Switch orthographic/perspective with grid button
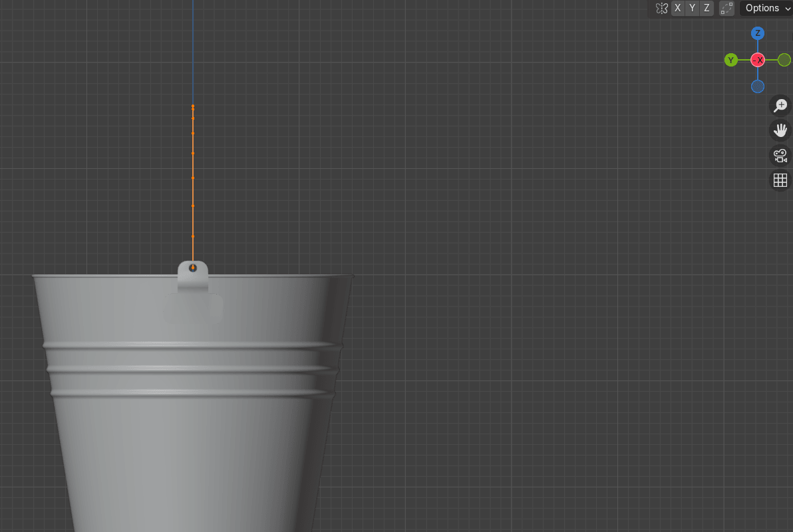 coord(780,180)
